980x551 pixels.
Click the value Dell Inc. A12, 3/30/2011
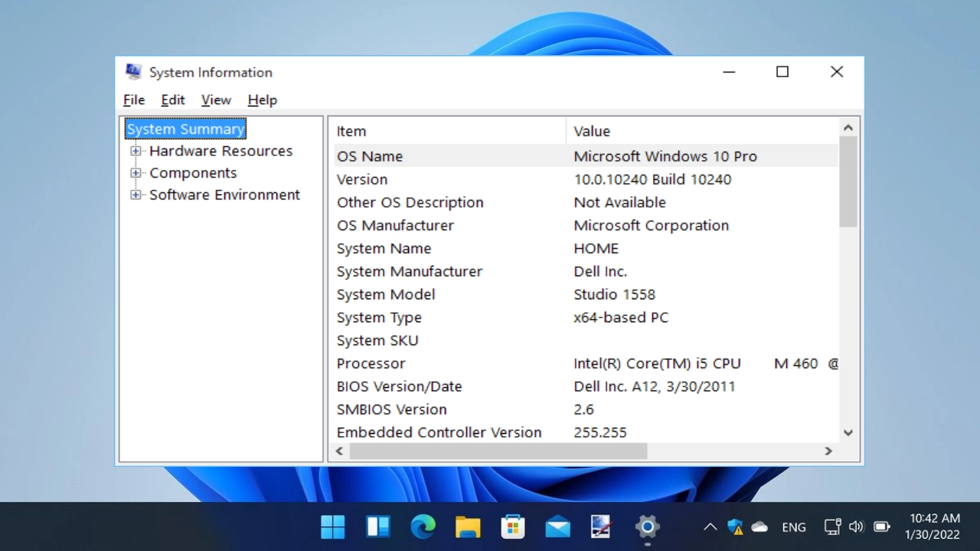655,386
